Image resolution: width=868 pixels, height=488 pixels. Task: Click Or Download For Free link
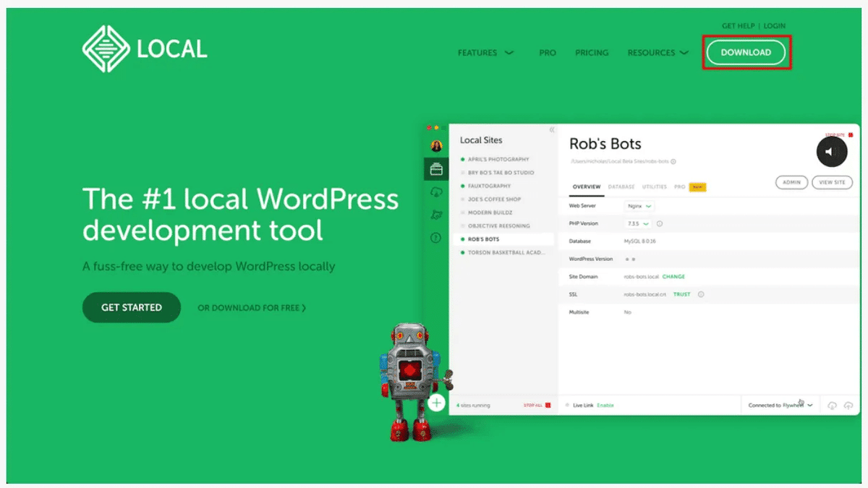tap(252, 308)
